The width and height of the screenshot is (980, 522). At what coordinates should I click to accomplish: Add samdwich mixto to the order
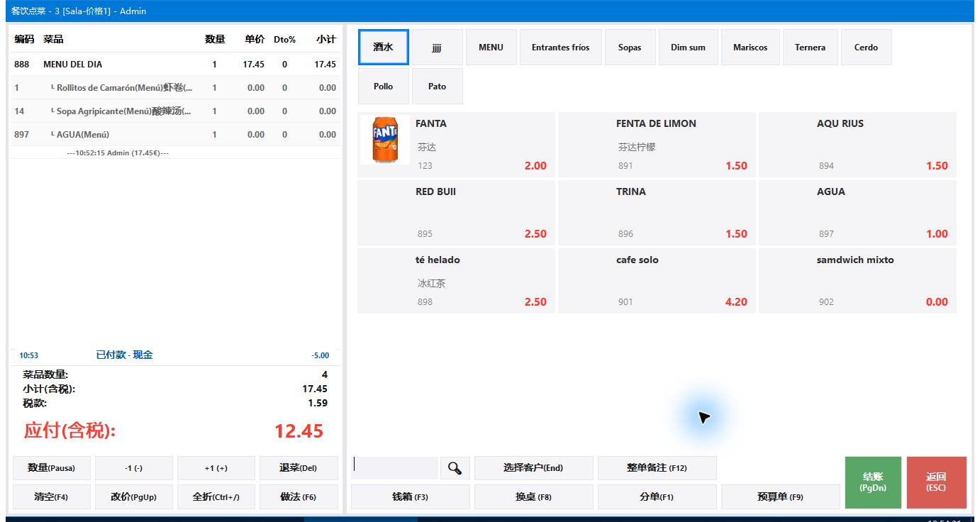(x=857, y=281)
